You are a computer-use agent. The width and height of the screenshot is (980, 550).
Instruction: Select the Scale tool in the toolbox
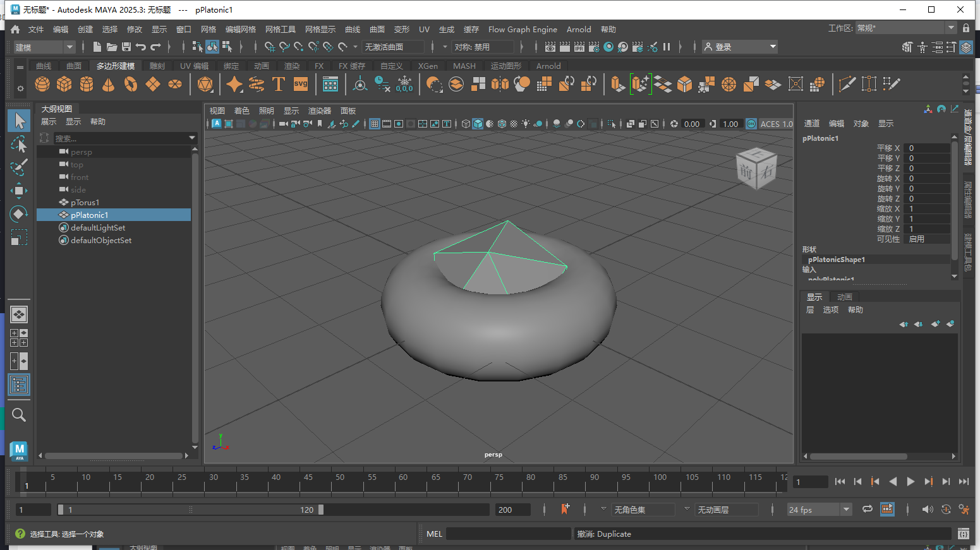[x=19, y=237]
